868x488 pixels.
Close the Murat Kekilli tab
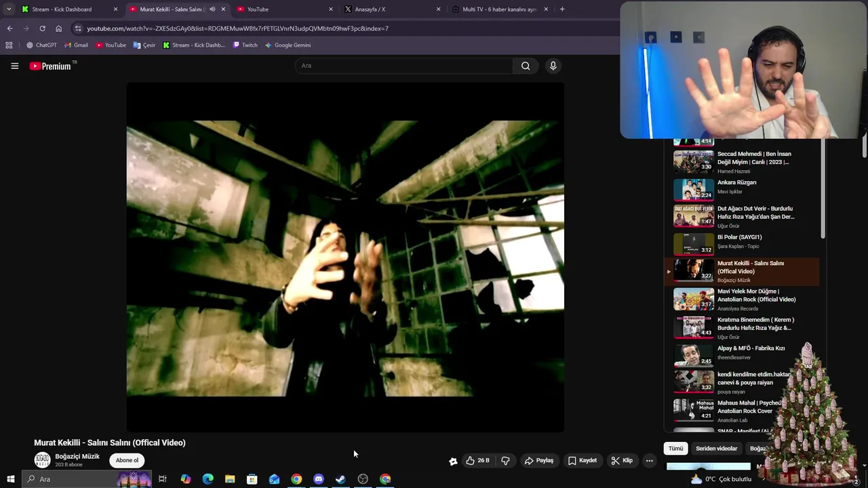point(223,9)
